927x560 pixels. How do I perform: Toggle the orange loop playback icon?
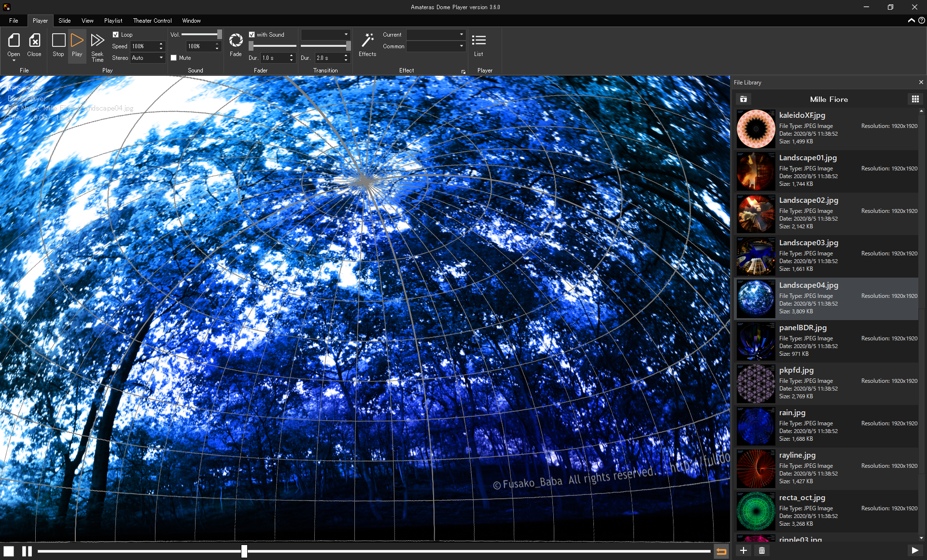pos(721,551)
